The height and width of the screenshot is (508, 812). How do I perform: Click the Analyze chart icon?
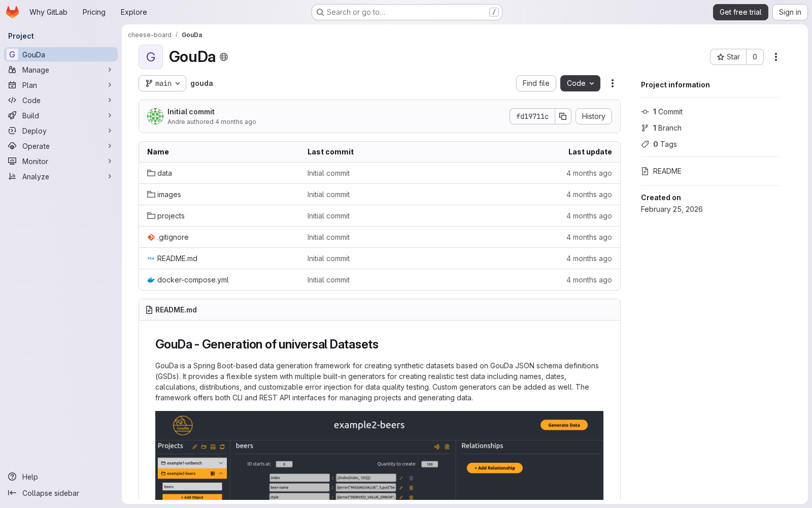coord(12,177)
